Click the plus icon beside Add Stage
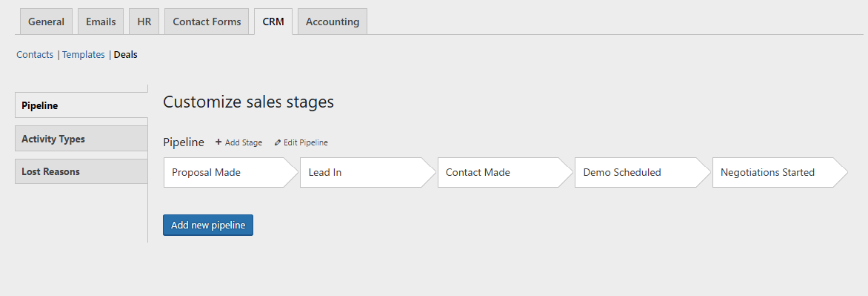The image size is (868, 296). (x=218, y=142)
